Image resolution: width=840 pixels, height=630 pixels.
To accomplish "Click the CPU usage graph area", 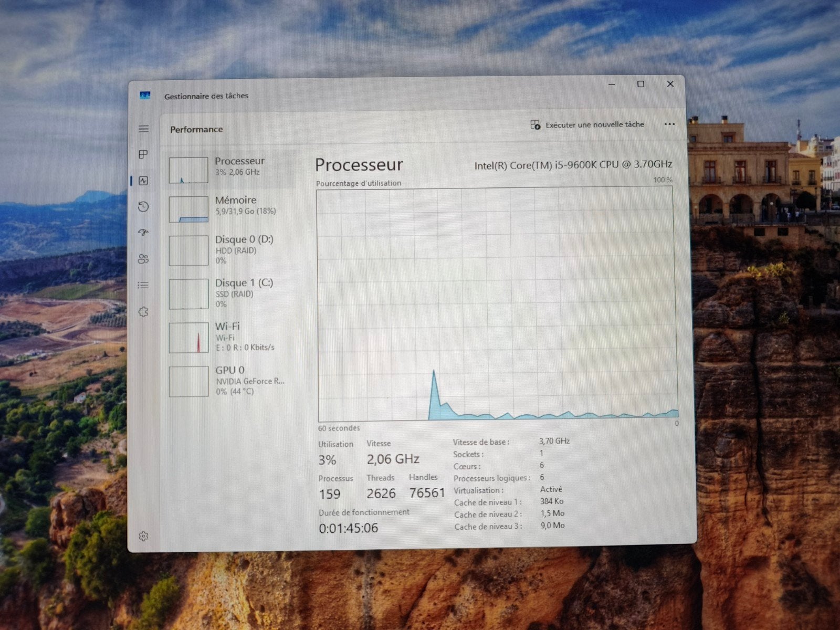I will [497, 303].
